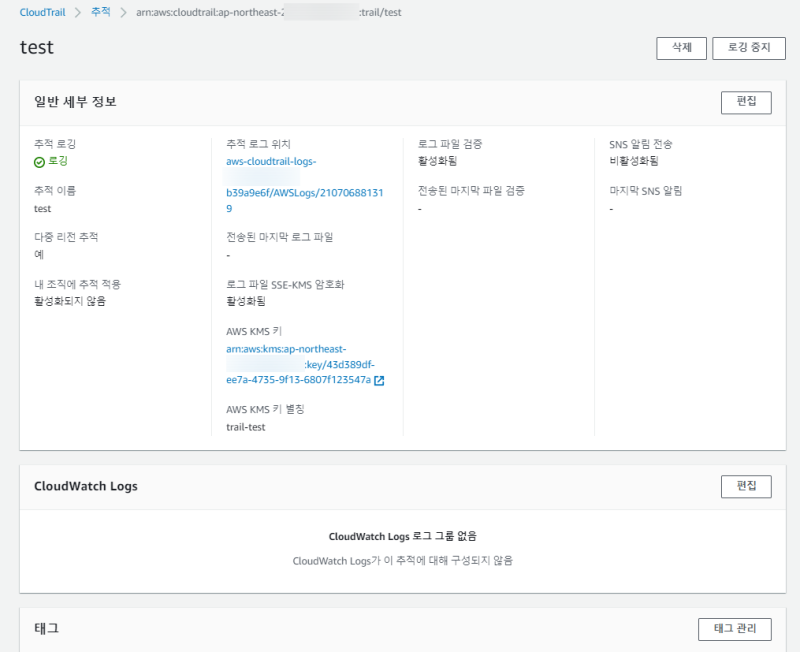Image resolution: width=800 pixels, height=652 pixels.
Task: Open 태그 관리 button
Action: tap(734, 629)
